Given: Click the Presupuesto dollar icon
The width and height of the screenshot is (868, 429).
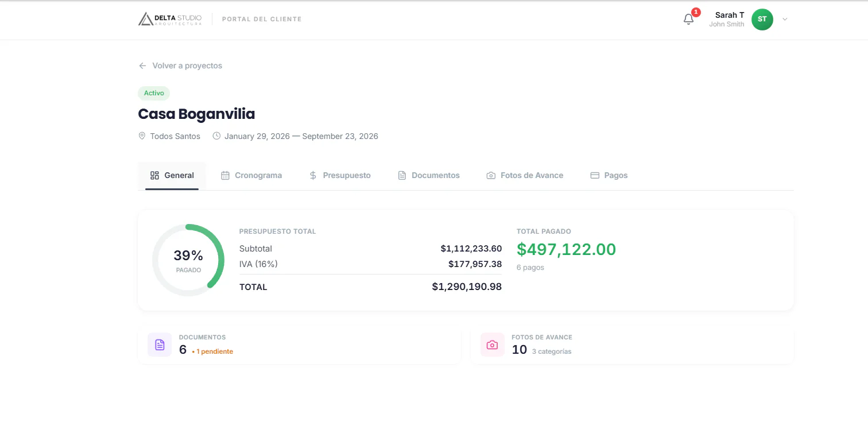Looking at the screenshot, I should click(313, 175).
